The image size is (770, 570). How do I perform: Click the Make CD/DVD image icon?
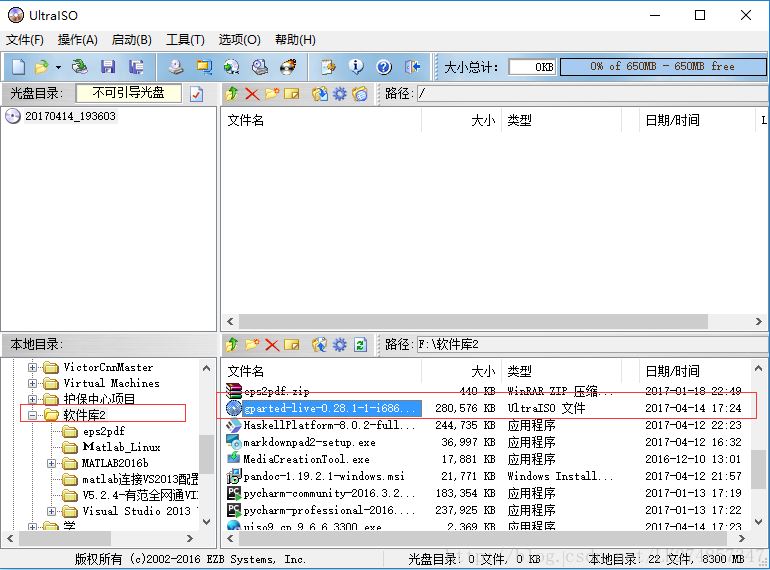(175, 67)
